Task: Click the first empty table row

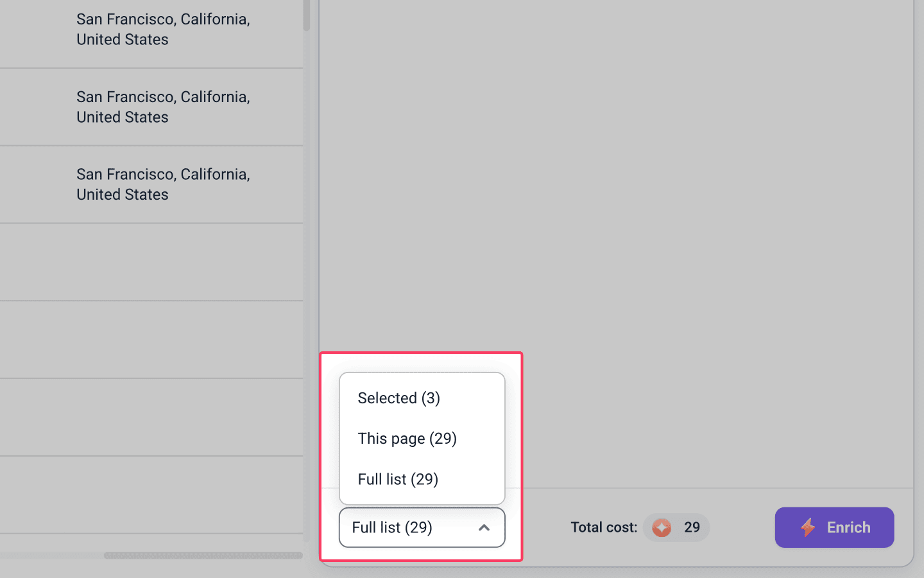Action: pyautogui.click(x=151, y=262)
